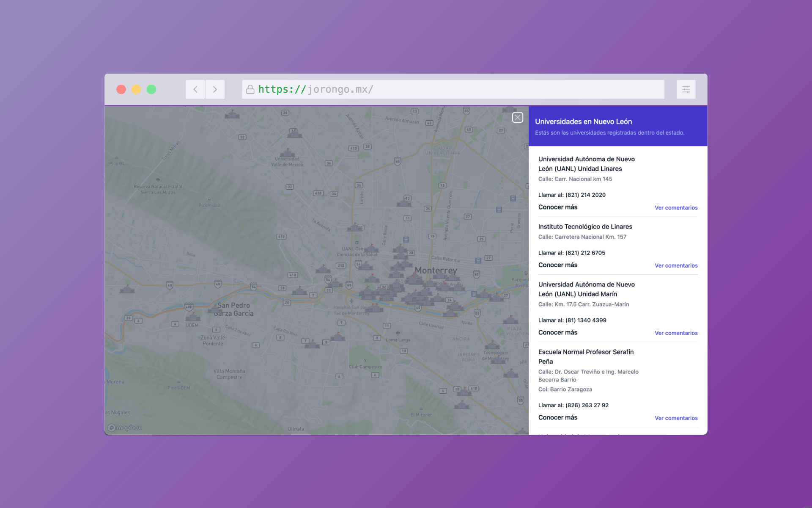Open the Mapbox logo link
The width and height of the screenshot is (812, 508).
point(125,428)
